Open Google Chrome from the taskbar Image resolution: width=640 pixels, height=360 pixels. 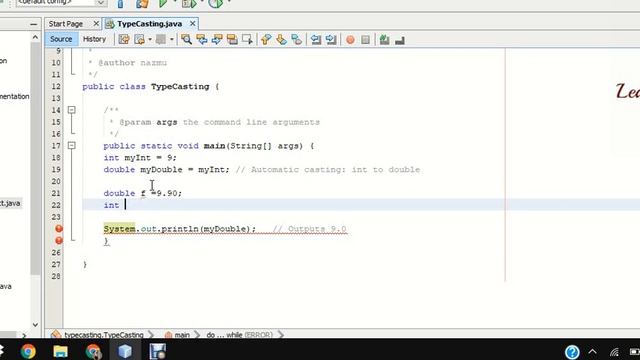pos(28,351)
